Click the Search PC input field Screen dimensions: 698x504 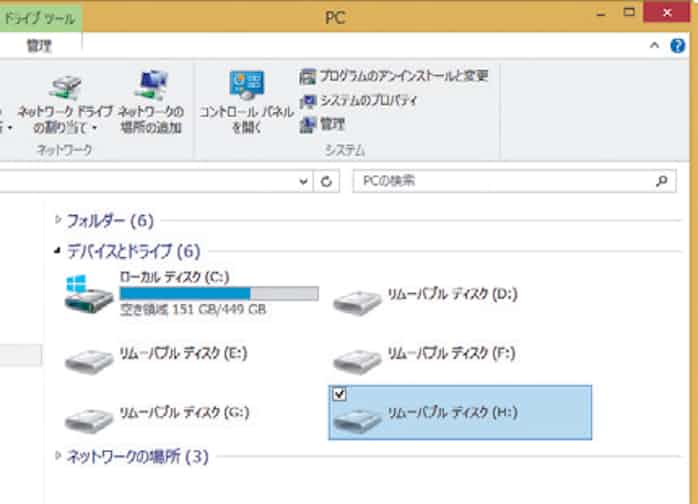point(500,182)
